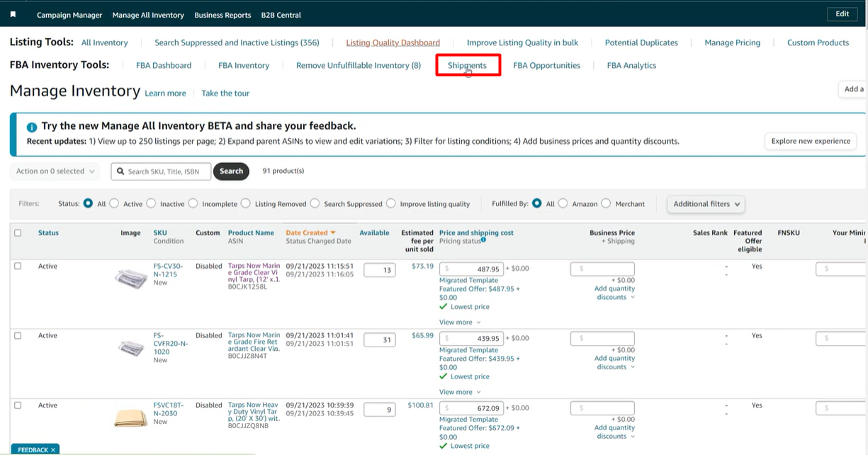Click the Edit button in top bar
868x455 pixels.
click(842, 14)
